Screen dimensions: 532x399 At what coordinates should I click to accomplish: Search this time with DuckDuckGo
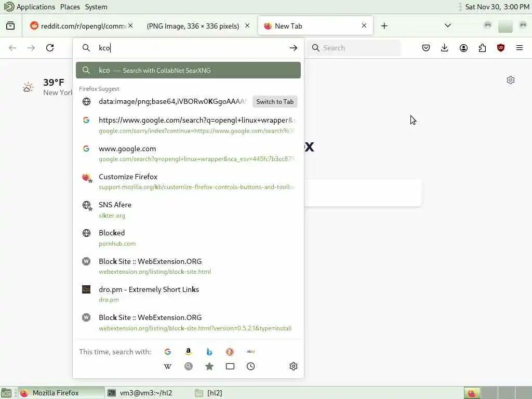[230, 352]
